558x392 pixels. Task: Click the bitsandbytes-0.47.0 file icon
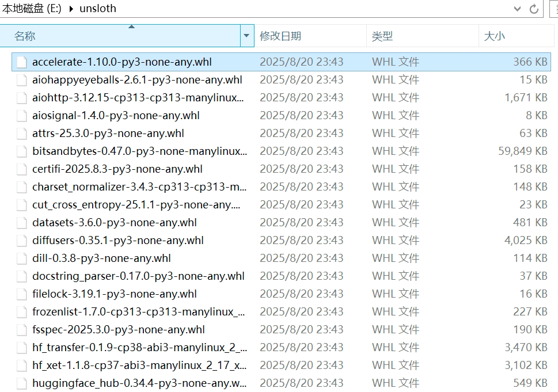[22, 151]
